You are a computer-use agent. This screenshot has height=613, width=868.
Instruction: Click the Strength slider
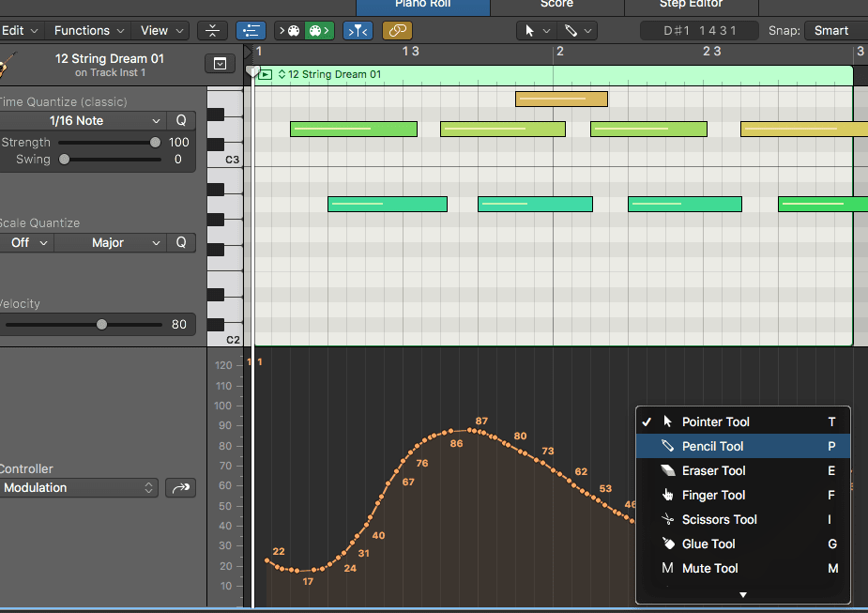click(x=109, y=143)
